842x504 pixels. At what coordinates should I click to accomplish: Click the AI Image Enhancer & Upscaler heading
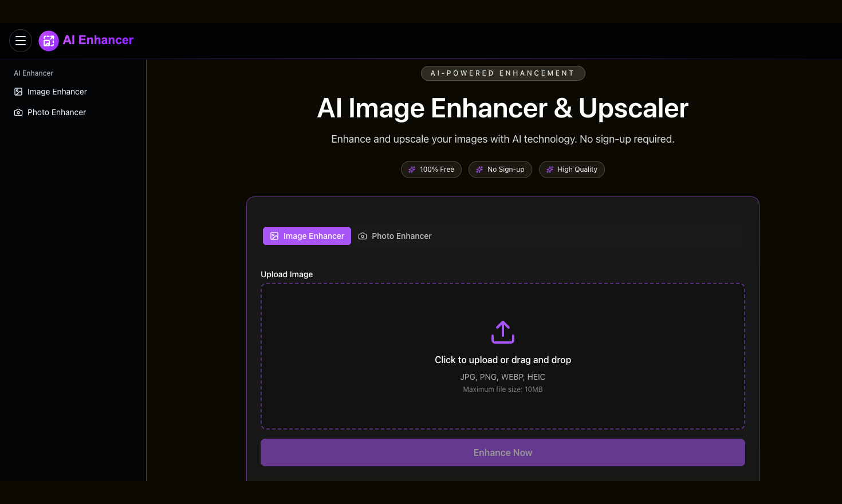pyautogui.click(x=502, y=108)
